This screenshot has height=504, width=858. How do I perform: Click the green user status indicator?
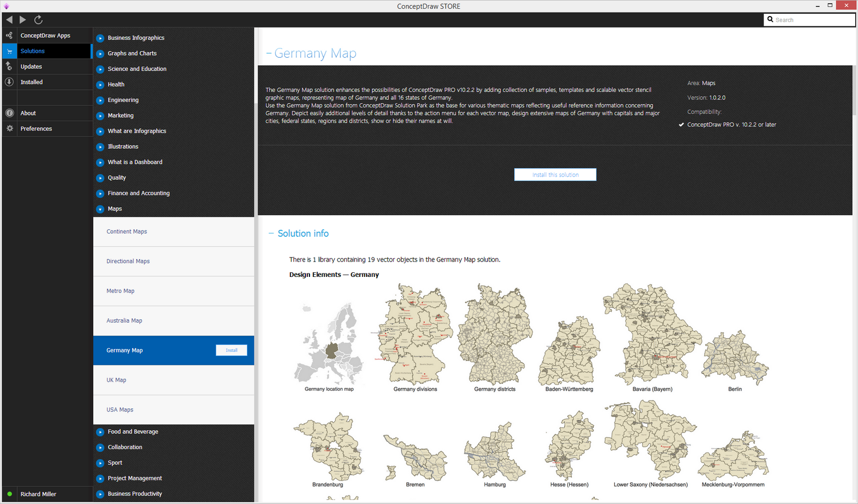[10, 494]
